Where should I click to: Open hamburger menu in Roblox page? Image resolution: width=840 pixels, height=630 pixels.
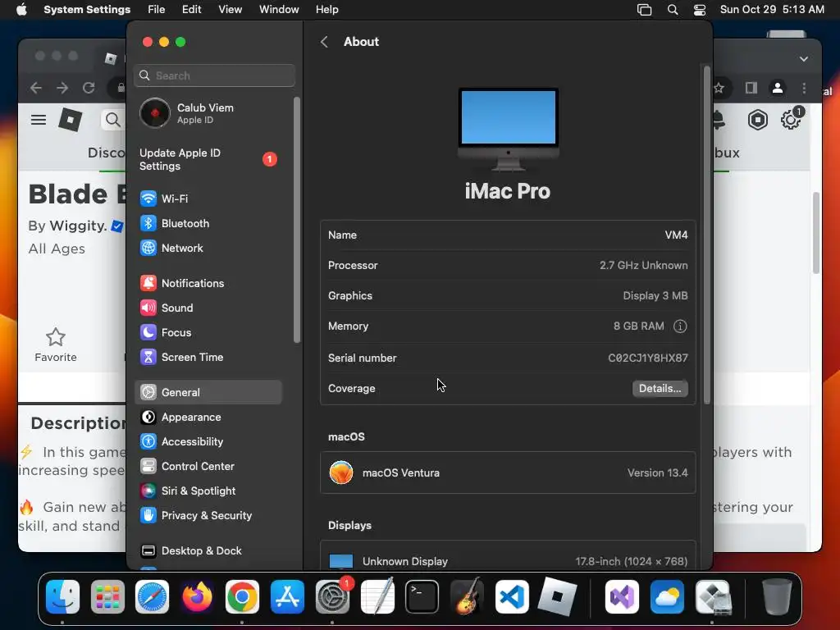point(39,120)
